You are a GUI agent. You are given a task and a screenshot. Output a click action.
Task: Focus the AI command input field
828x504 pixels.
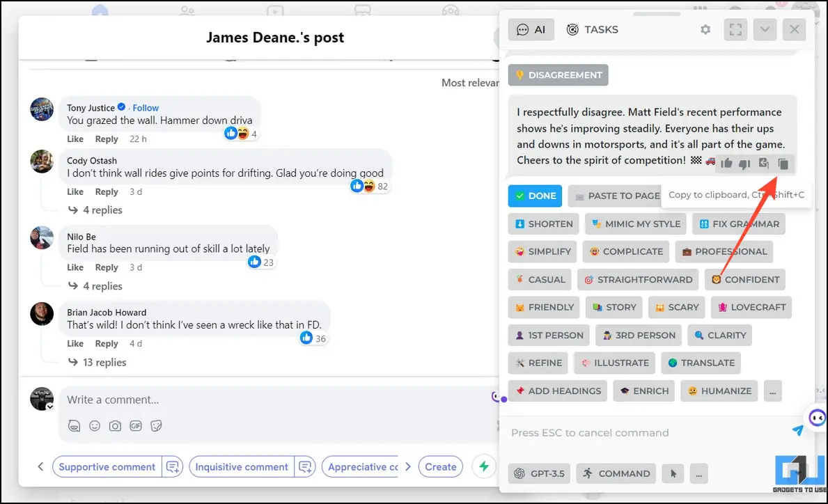pyautogui.click(x=647, y=433)
